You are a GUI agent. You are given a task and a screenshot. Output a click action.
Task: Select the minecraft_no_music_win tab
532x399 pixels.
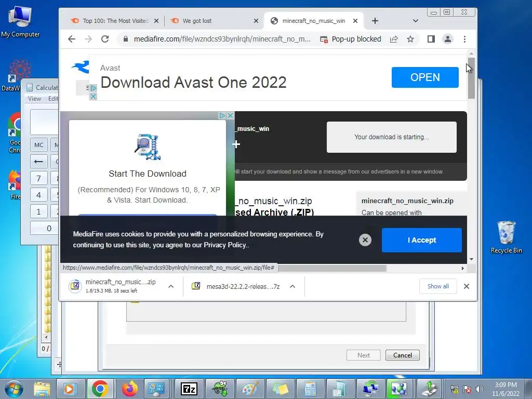tap(313, 21)
